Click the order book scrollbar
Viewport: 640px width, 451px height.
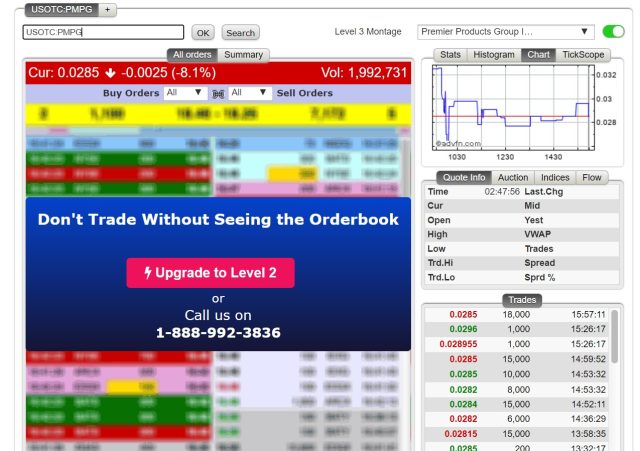coord(405,167)
